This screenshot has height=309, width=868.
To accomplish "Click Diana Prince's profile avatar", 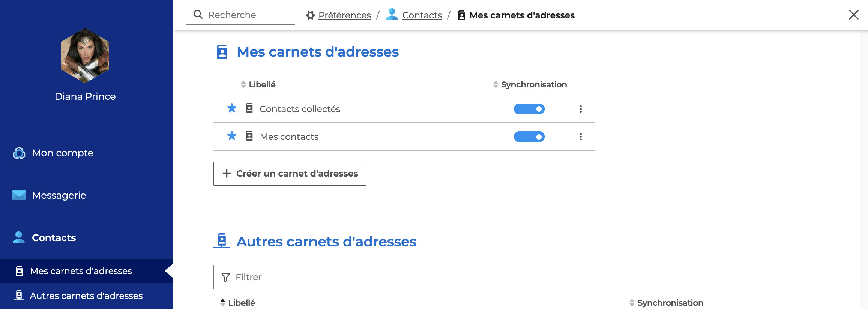I will 85,55.
